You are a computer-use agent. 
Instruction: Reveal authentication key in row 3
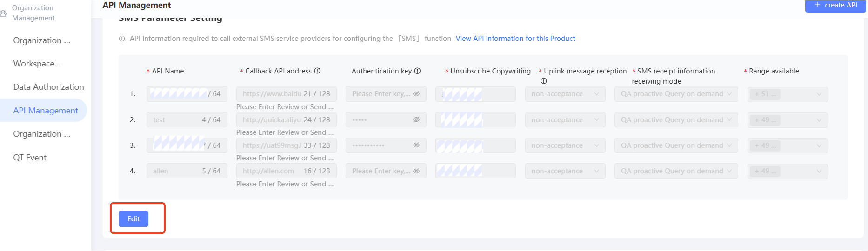coord(416,145)
